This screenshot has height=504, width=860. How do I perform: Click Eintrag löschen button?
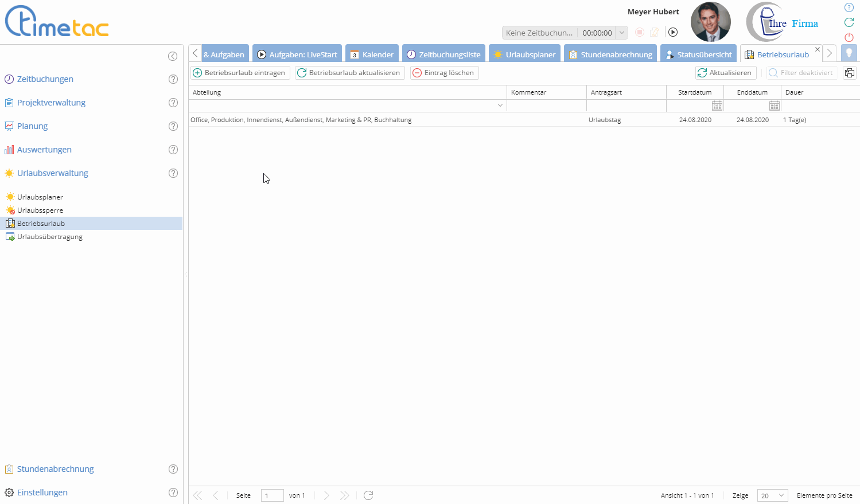pos(444,73)
